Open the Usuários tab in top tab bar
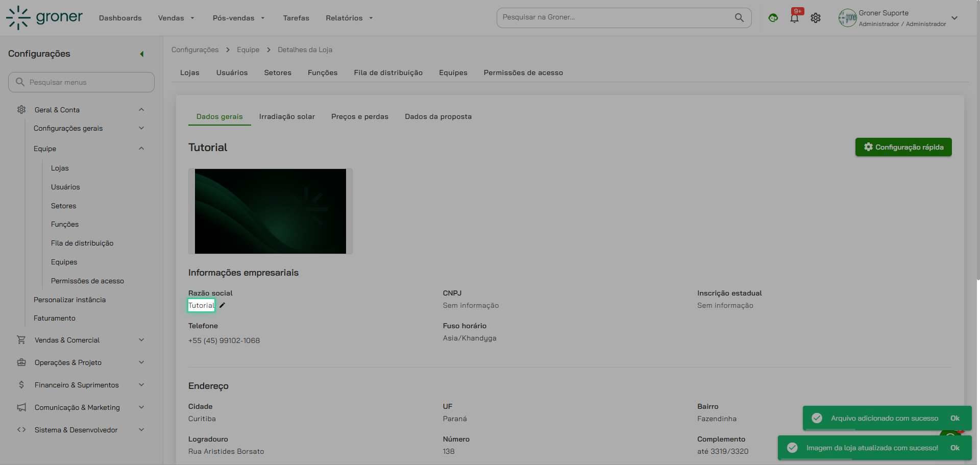Viewport: 980px width, 465px height. [x=232, y=73]
